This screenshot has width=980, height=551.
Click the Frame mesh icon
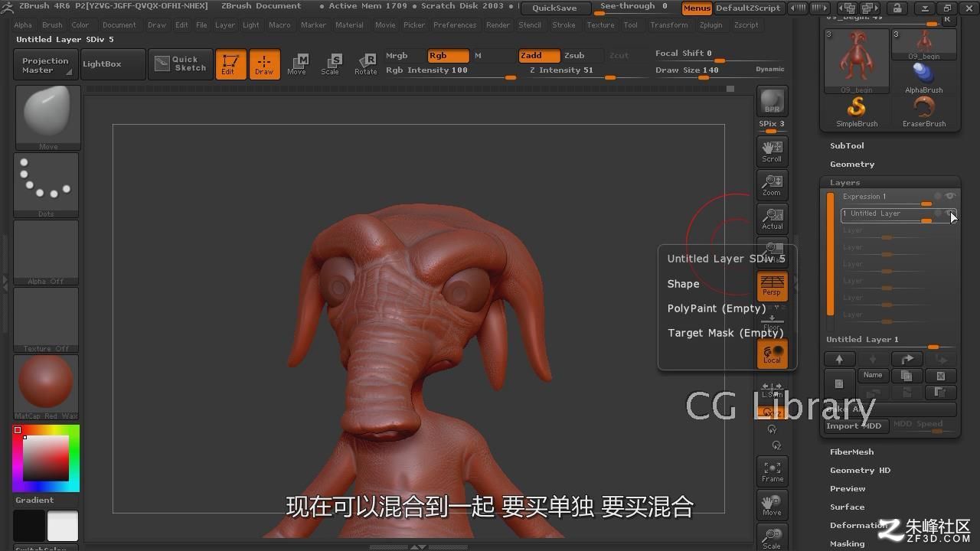click(772, 471)
